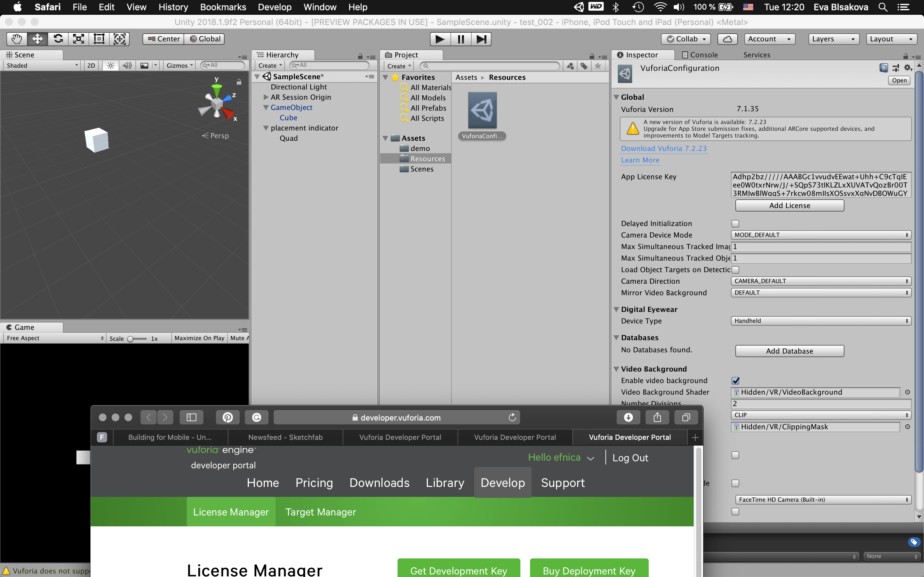The height and width of the screenshot is (577, 924).
Task: Click the Add License button
Action: [789, 206]
